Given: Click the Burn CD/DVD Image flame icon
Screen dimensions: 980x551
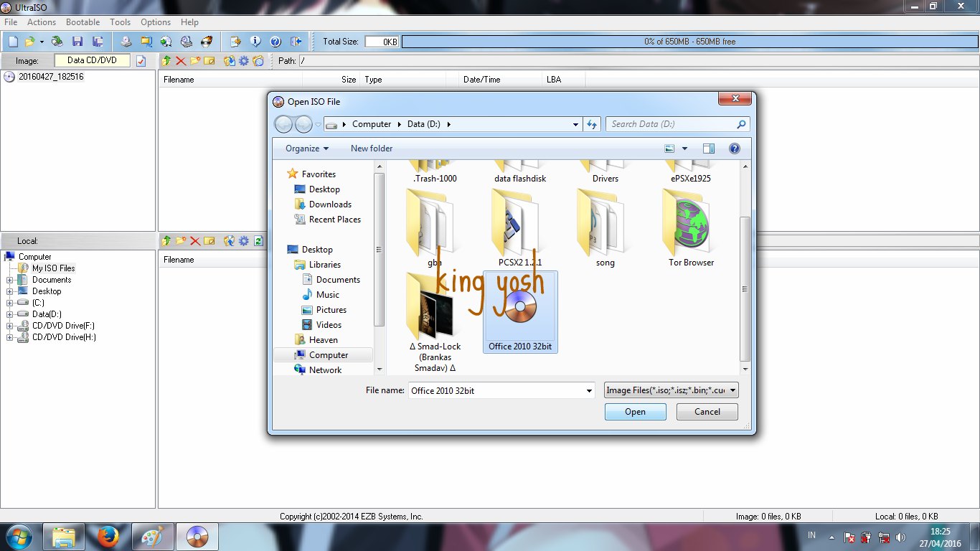Looking at the screenshot, I should coord(207,42).
